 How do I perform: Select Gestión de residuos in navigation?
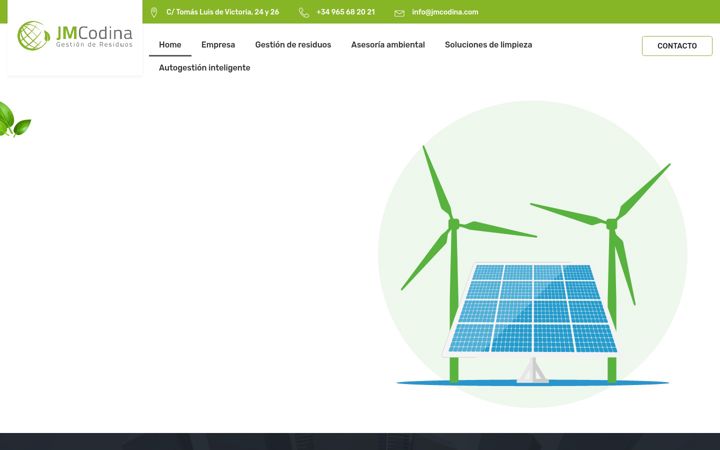(x=293, y=45)
